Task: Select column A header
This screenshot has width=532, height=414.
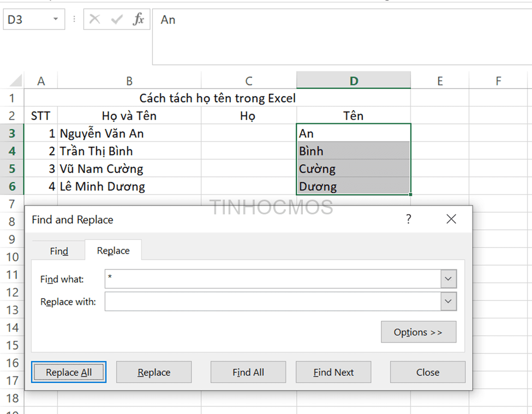Action: point(41,81)
